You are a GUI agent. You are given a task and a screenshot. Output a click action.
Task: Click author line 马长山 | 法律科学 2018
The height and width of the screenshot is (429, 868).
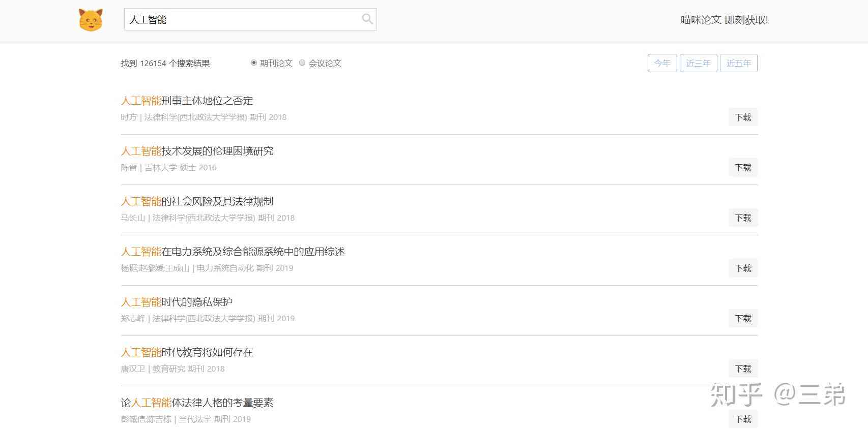[208, 218]
